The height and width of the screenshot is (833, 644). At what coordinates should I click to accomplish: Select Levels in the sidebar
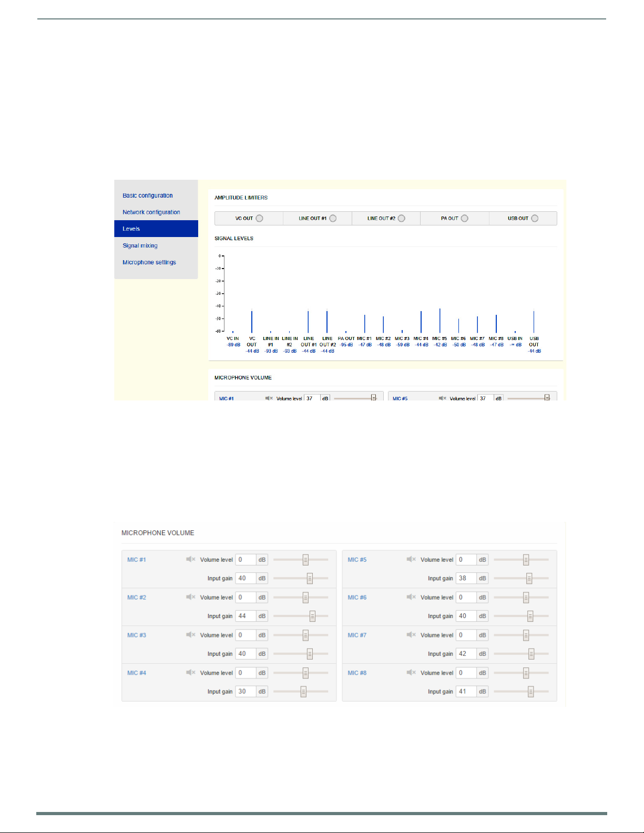[x=156, y=229]
